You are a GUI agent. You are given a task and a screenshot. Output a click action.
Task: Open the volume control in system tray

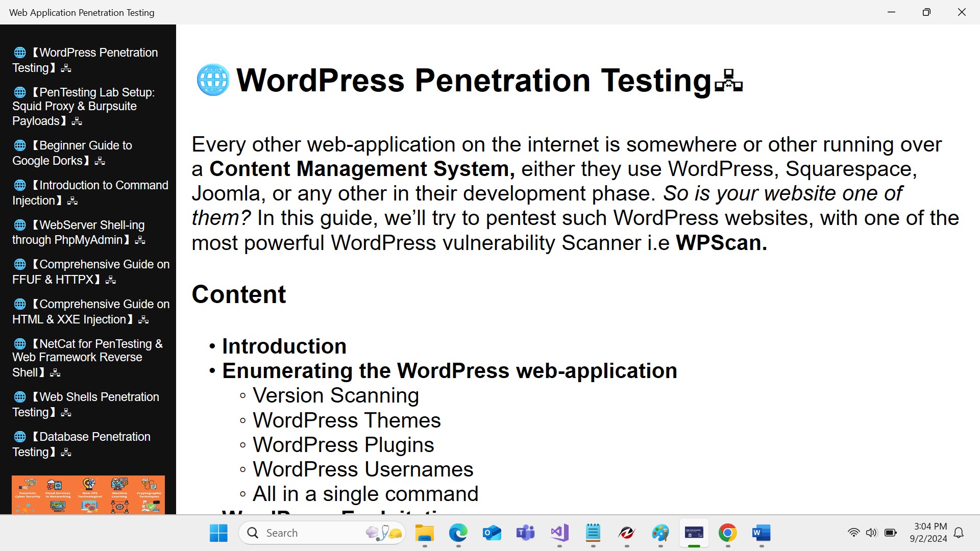871,533
